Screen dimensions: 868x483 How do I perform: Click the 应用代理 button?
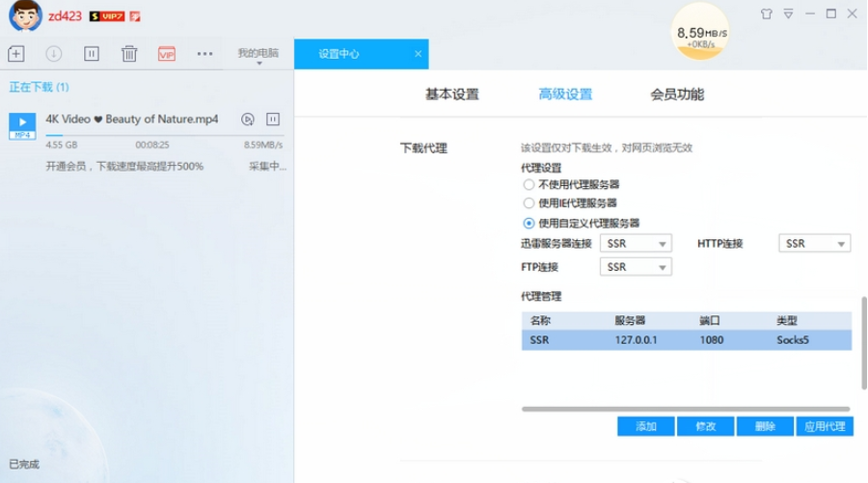click(x=825, y=426)
